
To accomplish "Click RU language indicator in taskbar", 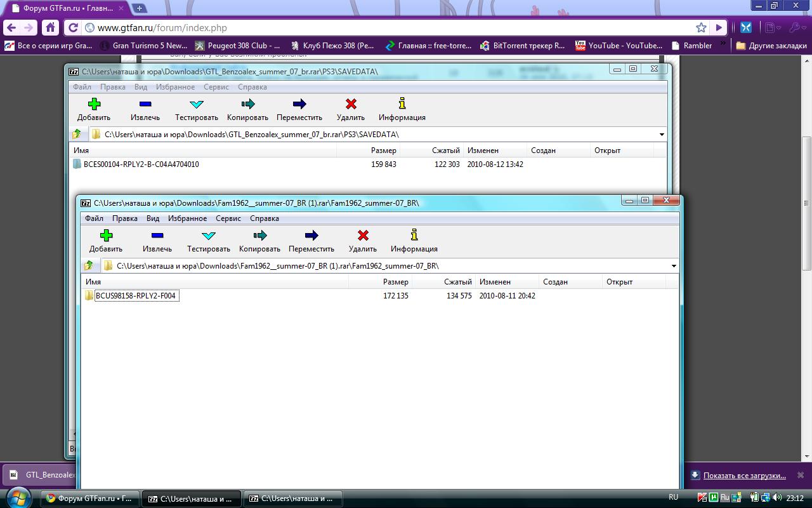I will tap(674, 497).
